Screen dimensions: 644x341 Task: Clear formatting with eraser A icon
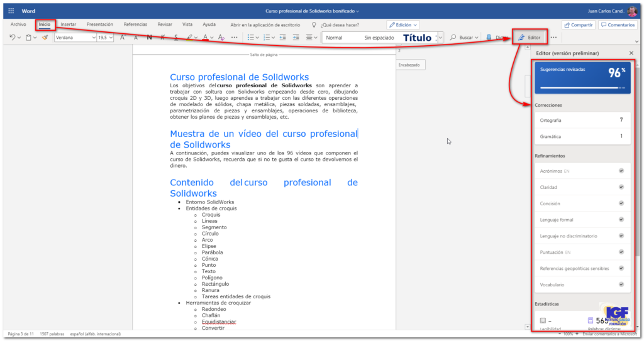click(x=221, y=37)
